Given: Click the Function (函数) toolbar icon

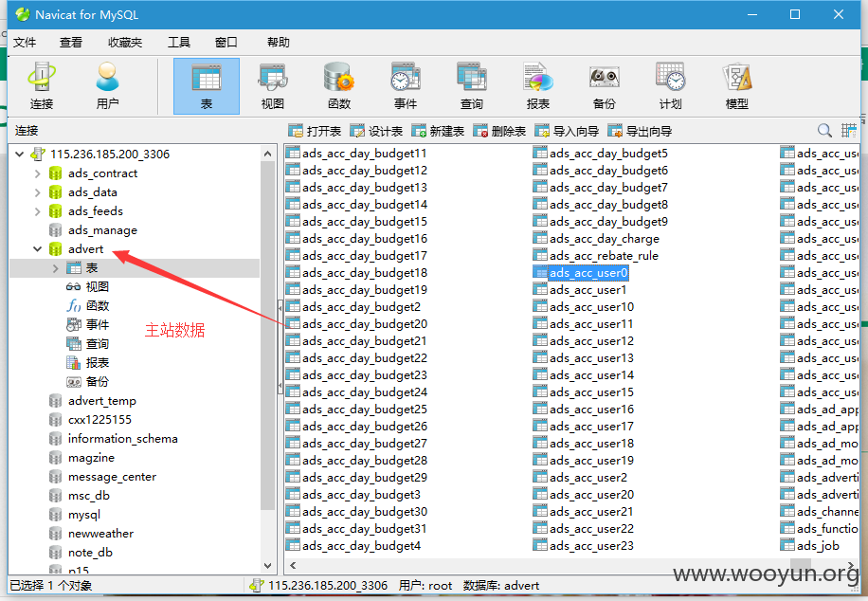Looking at the screenshot, I should 339,86.
